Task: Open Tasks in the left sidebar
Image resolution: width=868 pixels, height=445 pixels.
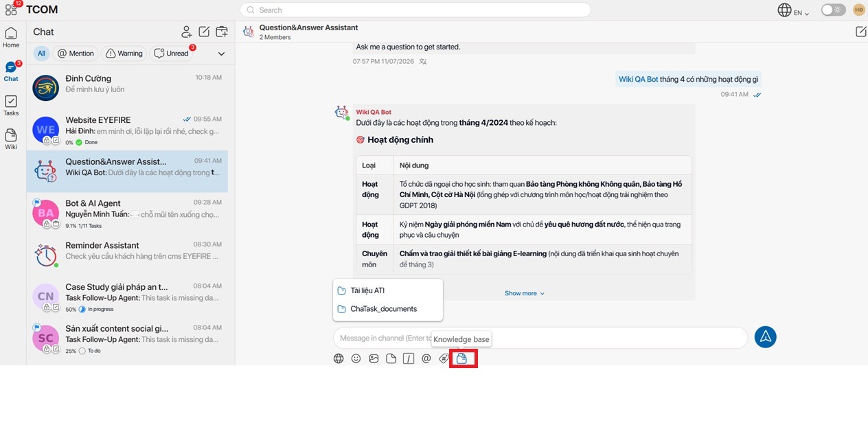Action: [x=11, y=105]
